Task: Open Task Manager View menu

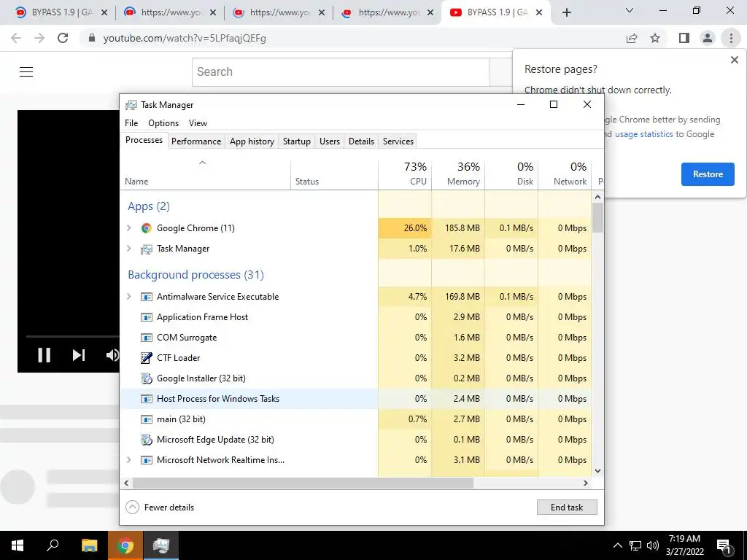Action: 198,123
